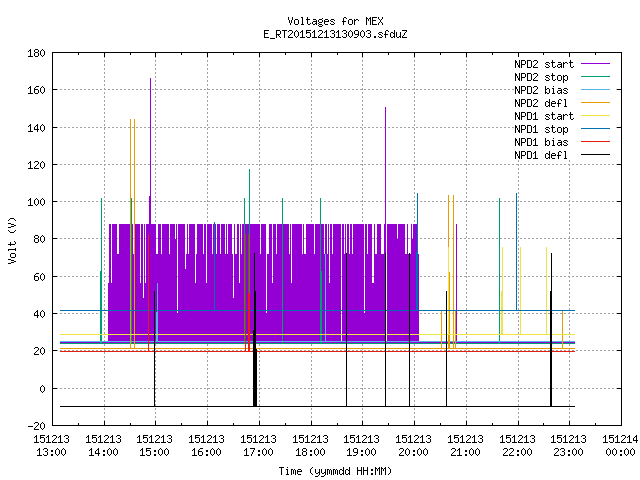Click the orange NPD2 defl legend line

595,103
